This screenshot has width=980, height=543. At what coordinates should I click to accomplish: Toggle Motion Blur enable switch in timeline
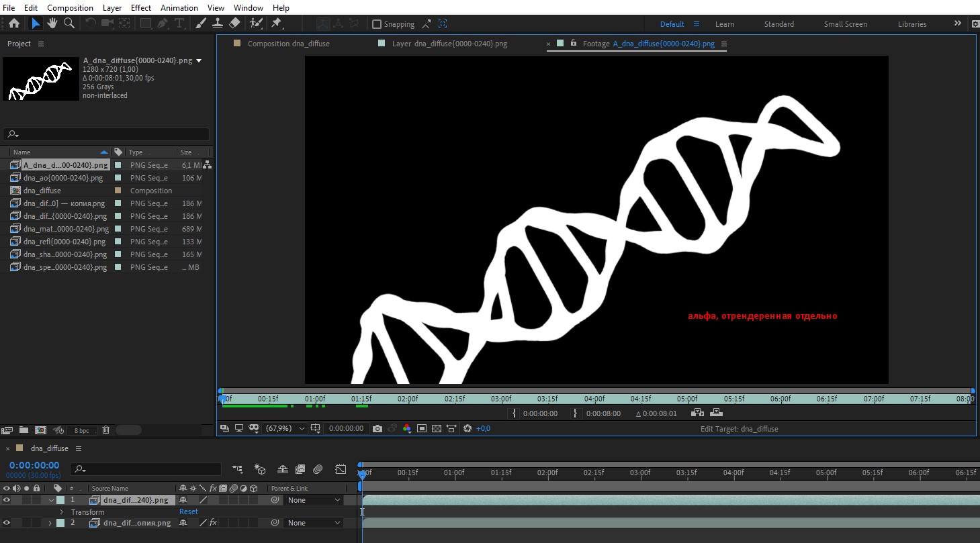coord(318,469)
